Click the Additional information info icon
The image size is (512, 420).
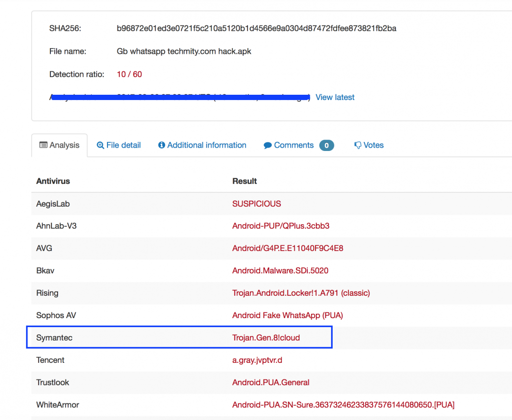(x=161, y=145)
